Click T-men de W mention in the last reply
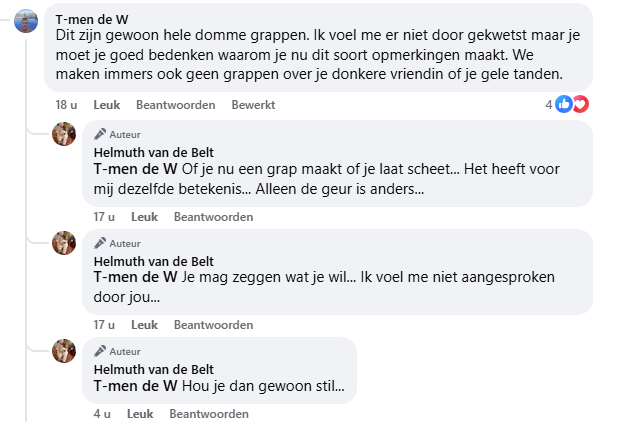The height and width of the screenshot is (422, 632). [135, 385]
